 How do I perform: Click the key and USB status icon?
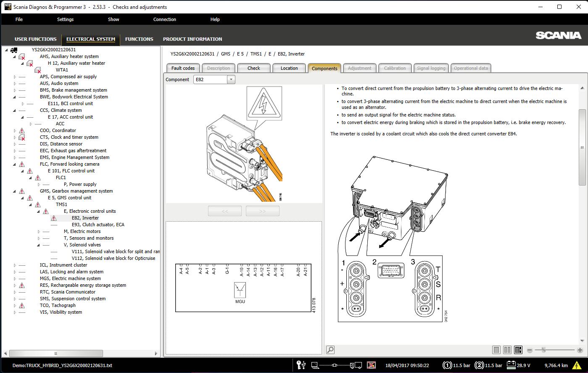pos(300,365)
